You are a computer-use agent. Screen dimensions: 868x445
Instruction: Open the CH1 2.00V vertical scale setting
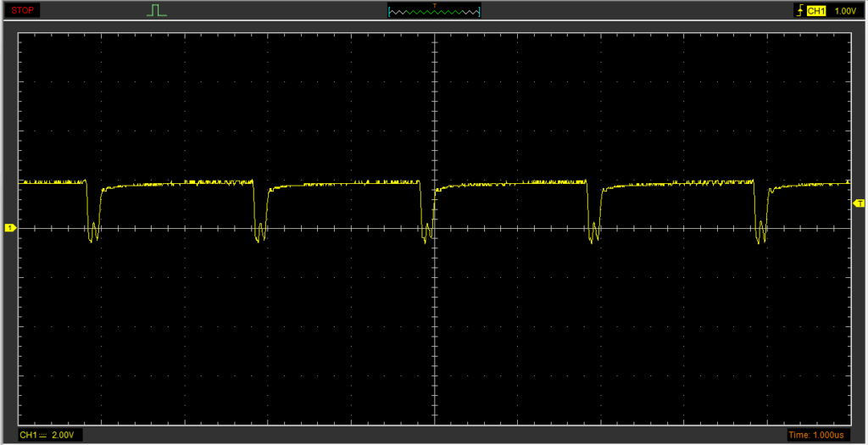coord(50,435)
